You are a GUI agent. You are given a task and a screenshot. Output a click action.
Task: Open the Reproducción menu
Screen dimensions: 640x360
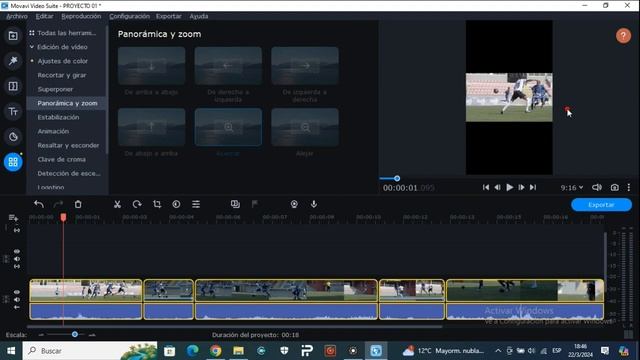(81, 16)
